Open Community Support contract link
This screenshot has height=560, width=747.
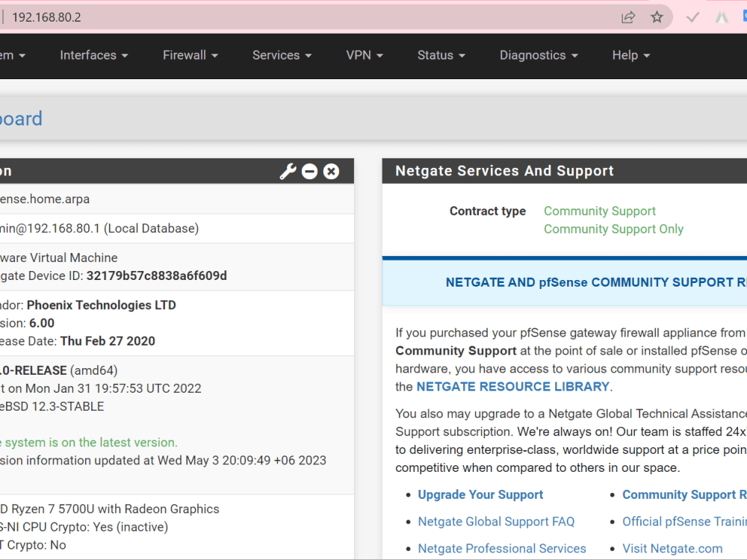pos(600,211)
